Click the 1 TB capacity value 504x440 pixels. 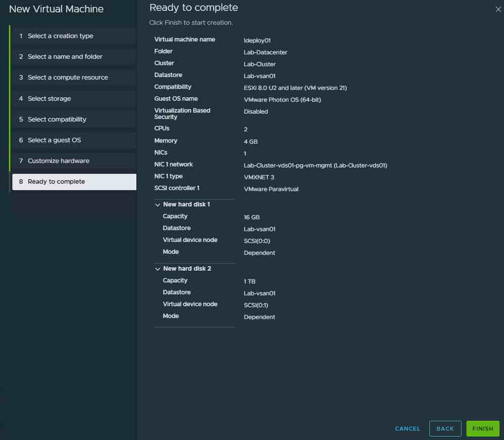click(250, 281)
